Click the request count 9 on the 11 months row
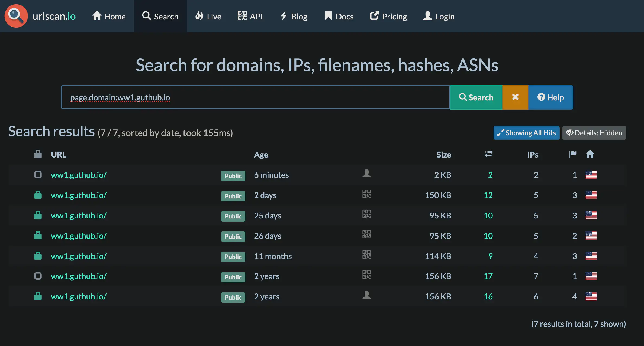 pos(490,256)
